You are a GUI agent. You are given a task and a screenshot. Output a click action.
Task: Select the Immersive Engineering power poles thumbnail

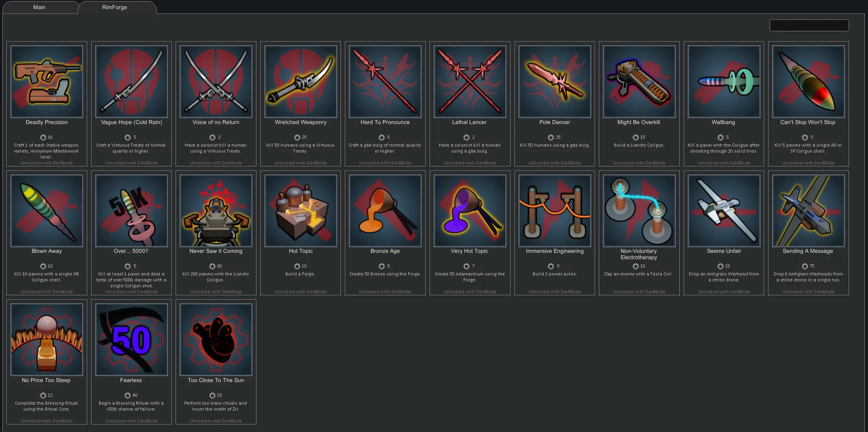(x=554, y=210)
